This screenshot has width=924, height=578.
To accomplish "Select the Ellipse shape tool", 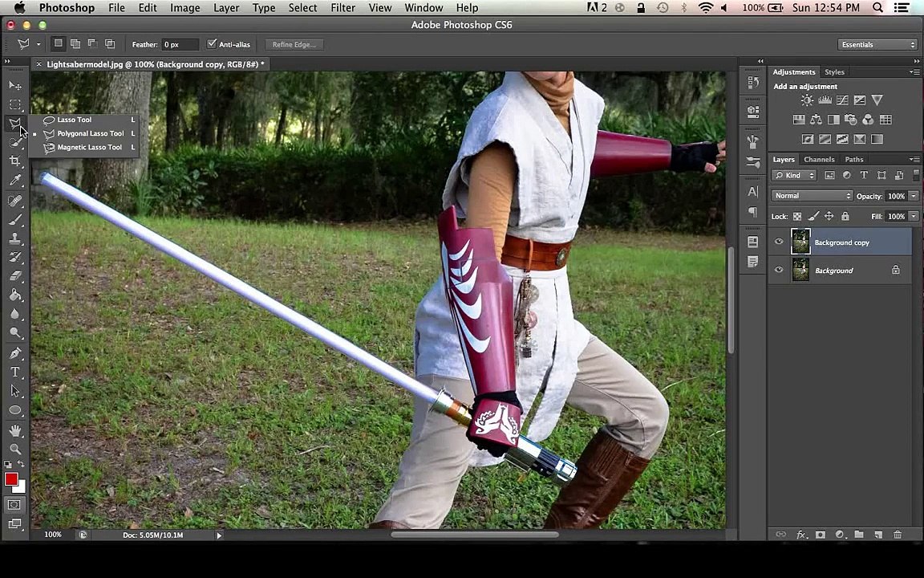I will [x=15, y=410].
